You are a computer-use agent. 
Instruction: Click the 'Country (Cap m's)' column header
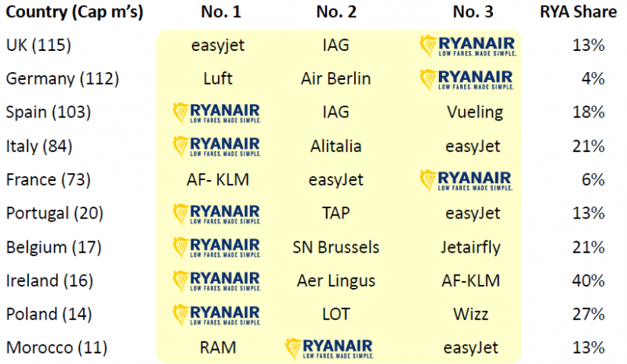click(74, 13)
